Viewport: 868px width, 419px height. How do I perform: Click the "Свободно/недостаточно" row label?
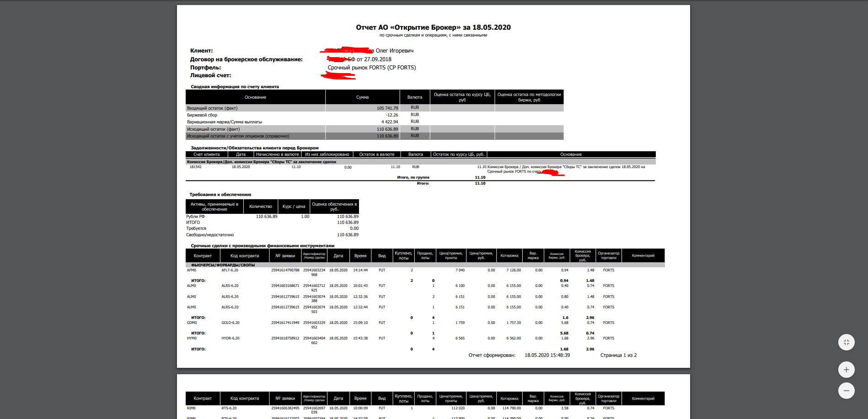(x=210, y=235)
